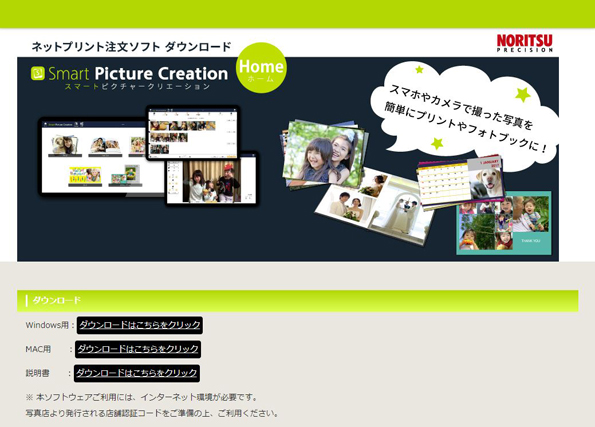Click the ネットプリント注文ソフト ダウンロード heading
The height and width of the screenshot is (427, 595).
pos(131,47)
